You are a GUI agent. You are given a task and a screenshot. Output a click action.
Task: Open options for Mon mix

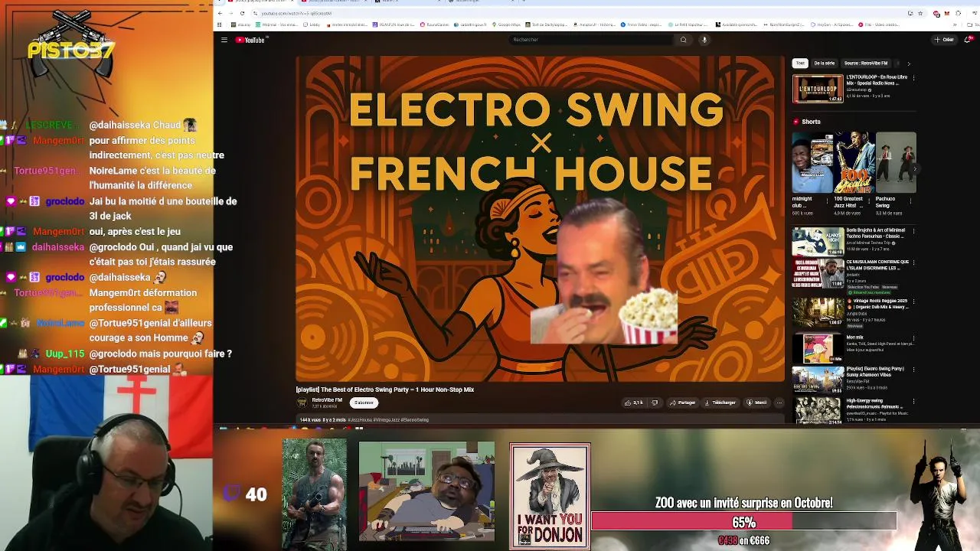pos(913,337)
